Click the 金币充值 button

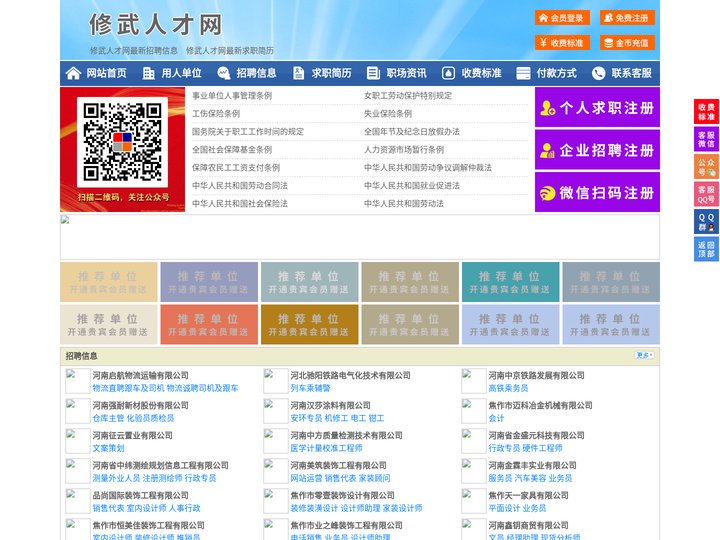[x=627, y=43]
